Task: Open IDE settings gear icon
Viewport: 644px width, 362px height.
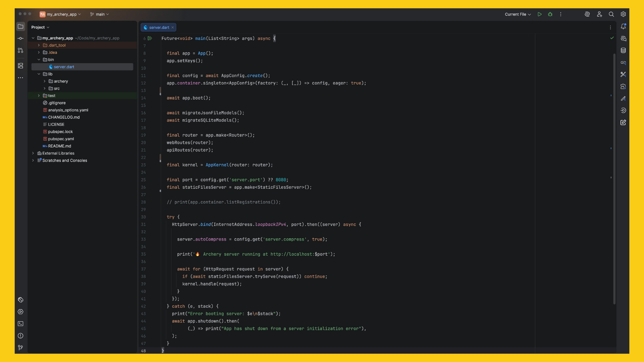Action: click(x=623, y=14)
